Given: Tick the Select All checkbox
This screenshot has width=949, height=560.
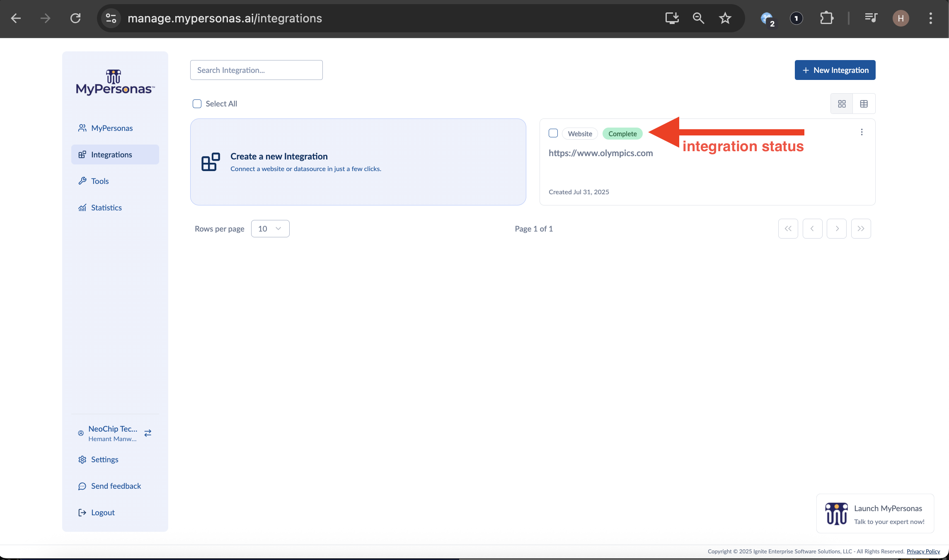Looking at the screenshot, I should coord(197,104).
